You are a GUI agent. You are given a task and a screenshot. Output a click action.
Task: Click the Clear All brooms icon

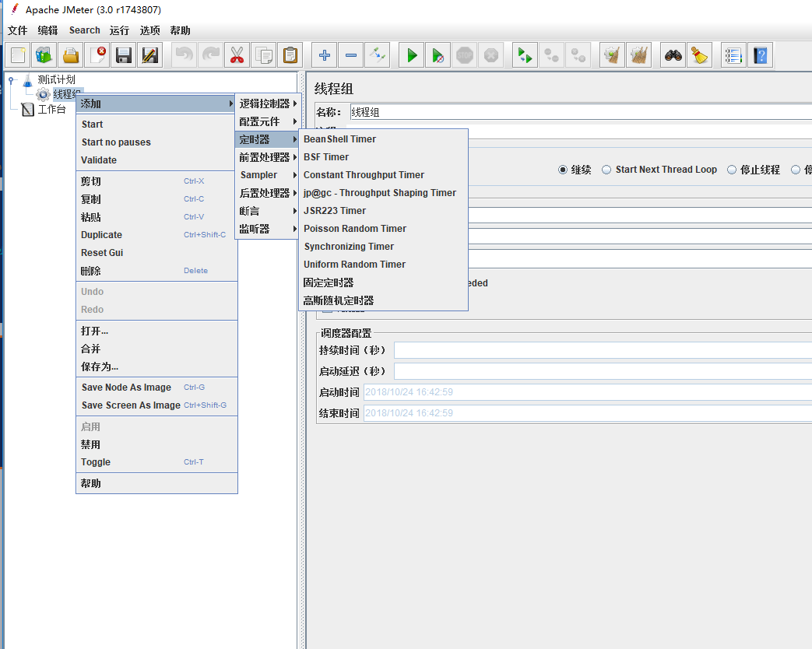[x=638, y=54]
